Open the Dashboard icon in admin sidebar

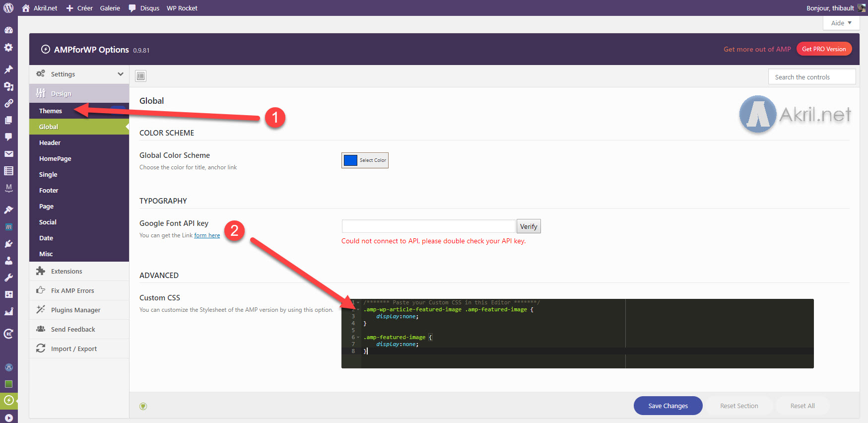pyautogui.click(x=8, y=30)
